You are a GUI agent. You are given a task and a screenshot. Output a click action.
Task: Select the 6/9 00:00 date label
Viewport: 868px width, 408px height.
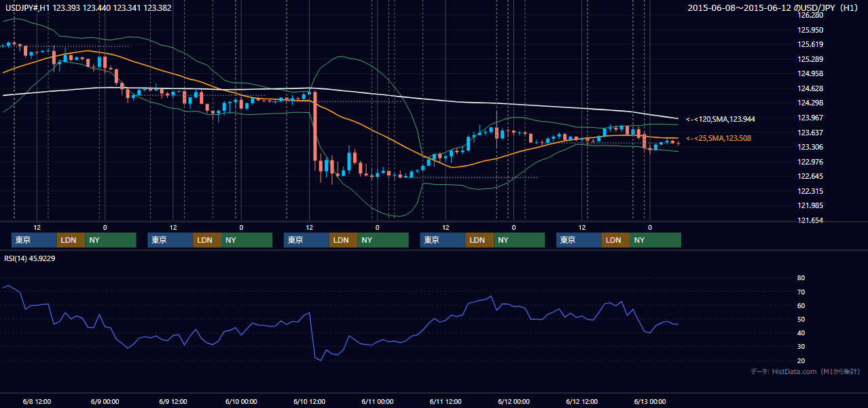(105, 401)
